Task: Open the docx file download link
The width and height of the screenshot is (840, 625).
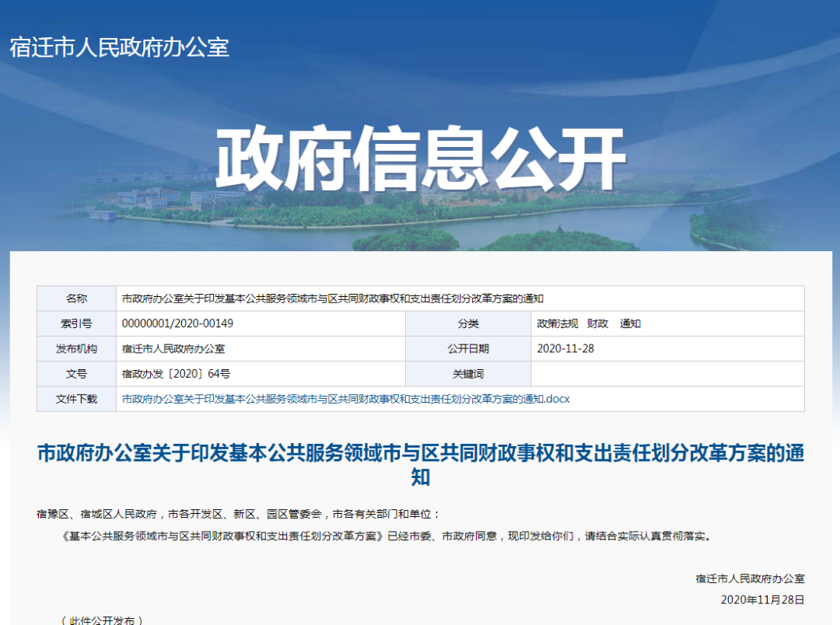Action: click(345, 399)
